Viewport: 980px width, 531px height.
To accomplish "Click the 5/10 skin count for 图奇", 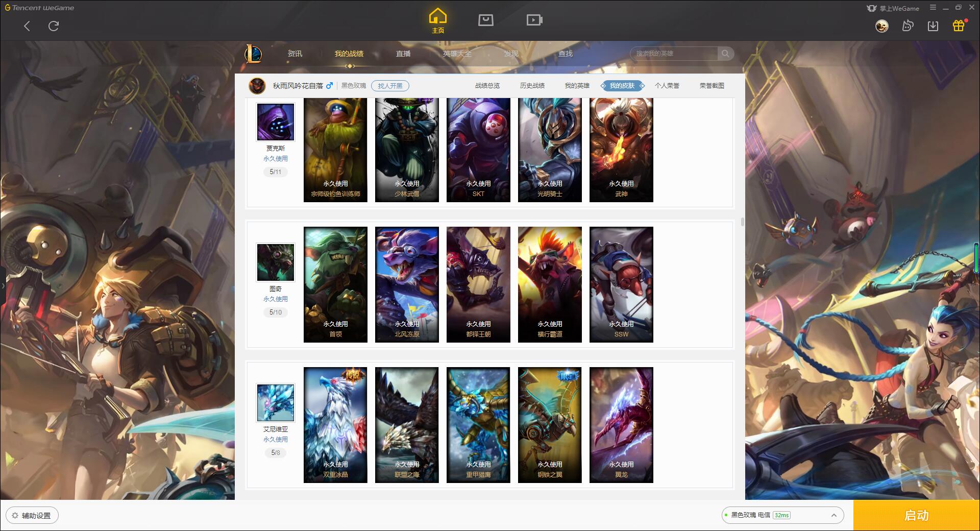I will (x=276, y=312).
